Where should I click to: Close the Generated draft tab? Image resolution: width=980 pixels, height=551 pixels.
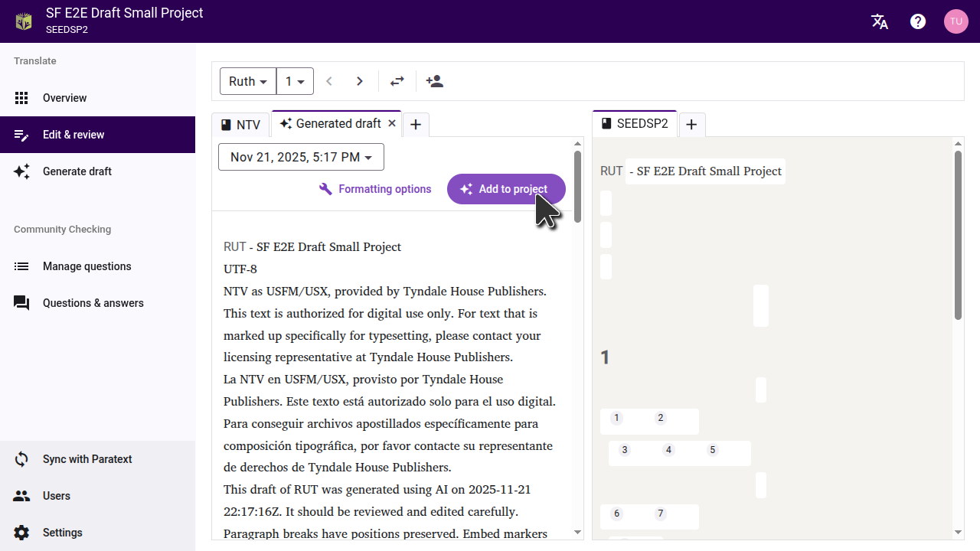click(392, 123)
